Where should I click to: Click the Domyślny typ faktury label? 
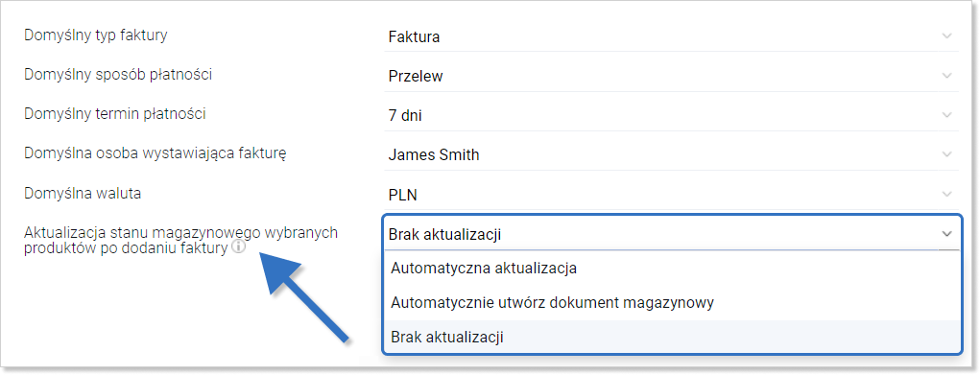96,35
